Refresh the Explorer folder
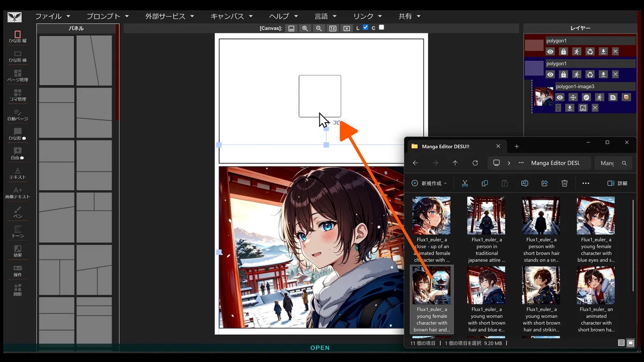This screenshot has height=362, width=644. (475, 163)
